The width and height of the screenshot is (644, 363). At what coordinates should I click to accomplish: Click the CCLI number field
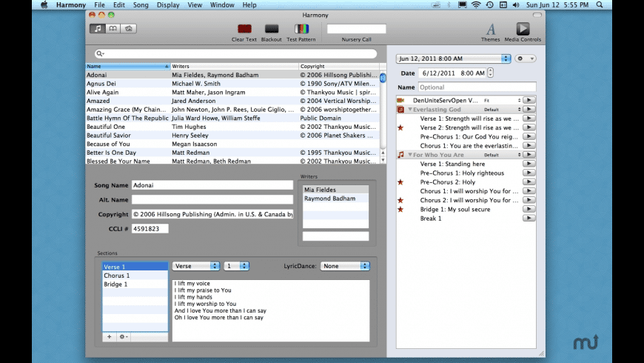click(x=150, y=229)
